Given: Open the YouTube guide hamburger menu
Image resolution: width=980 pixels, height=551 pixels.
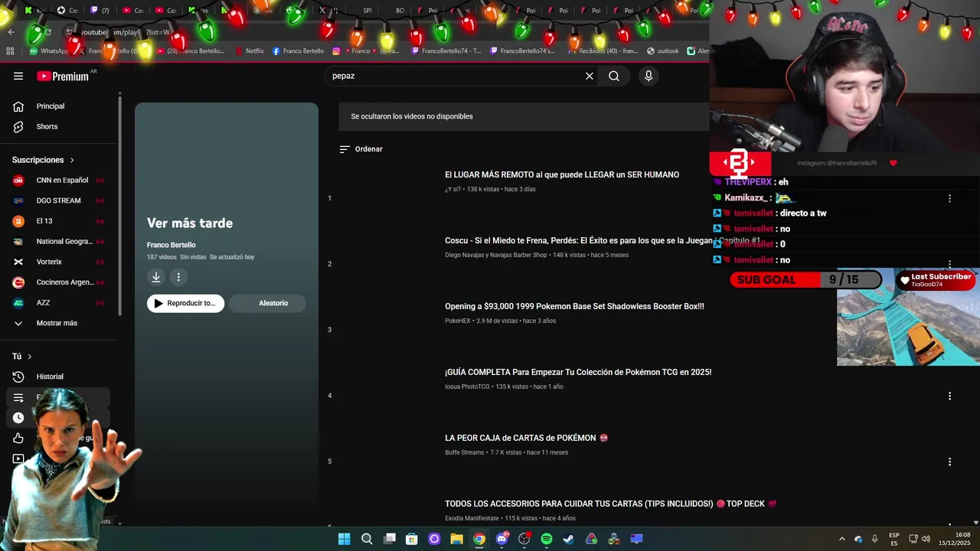Looking at the screenshot, I should (x=18, y=76).
